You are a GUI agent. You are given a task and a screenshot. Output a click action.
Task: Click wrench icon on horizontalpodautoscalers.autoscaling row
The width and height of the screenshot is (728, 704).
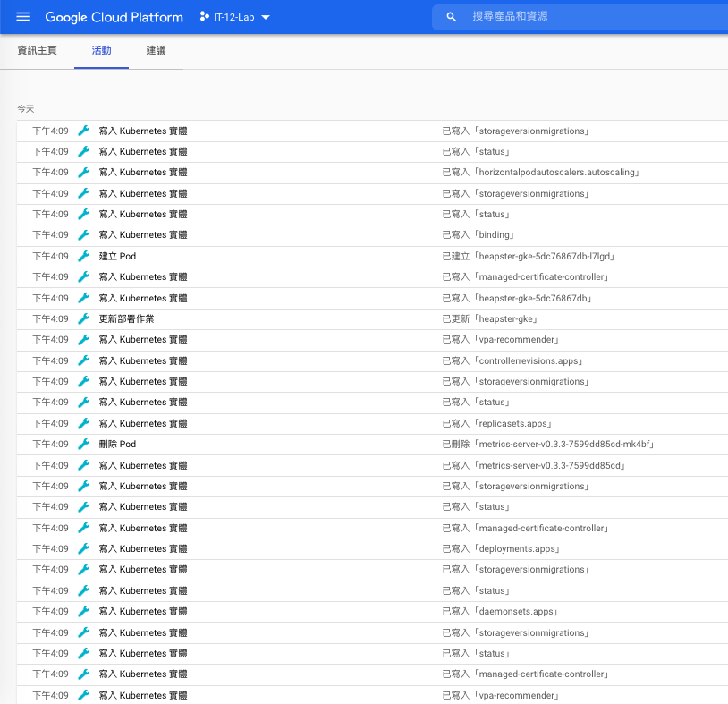pyautogui.click(x=84, y=173)
